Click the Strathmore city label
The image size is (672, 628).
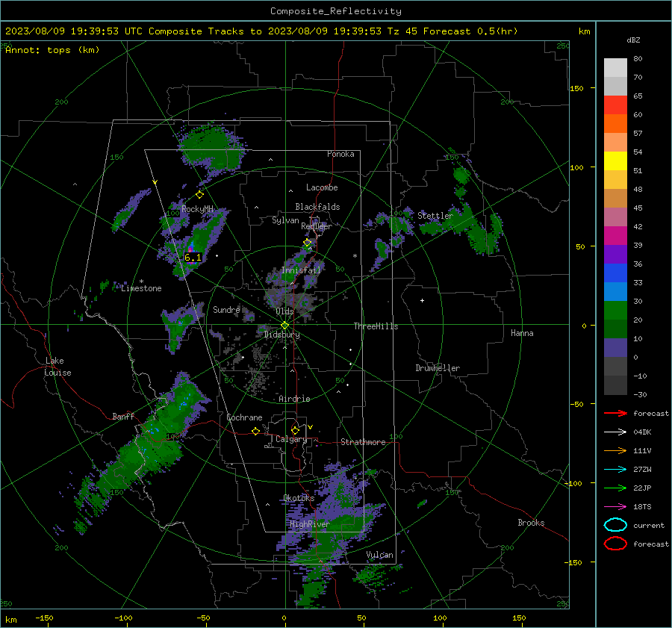pyautogui.click(x=363, y=442)
